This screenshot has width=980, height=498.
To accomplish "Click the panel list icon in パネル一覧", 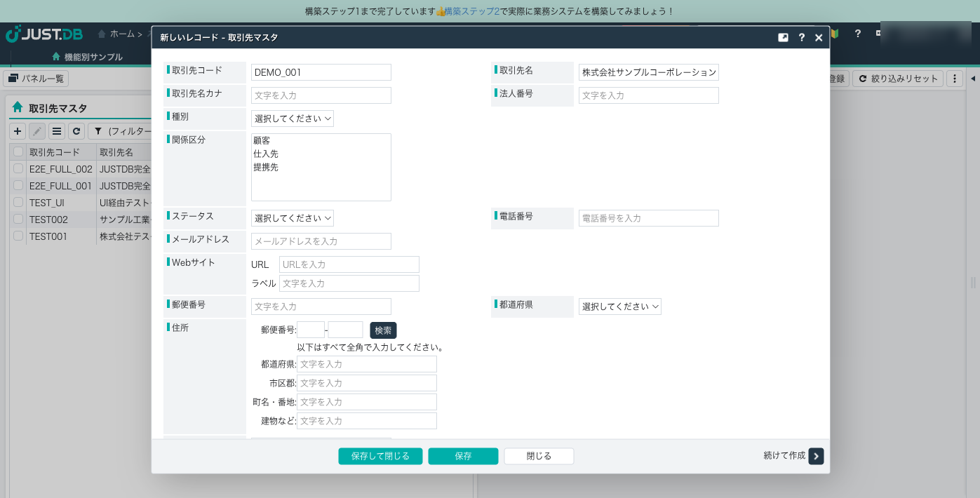I will coord(13,79).
